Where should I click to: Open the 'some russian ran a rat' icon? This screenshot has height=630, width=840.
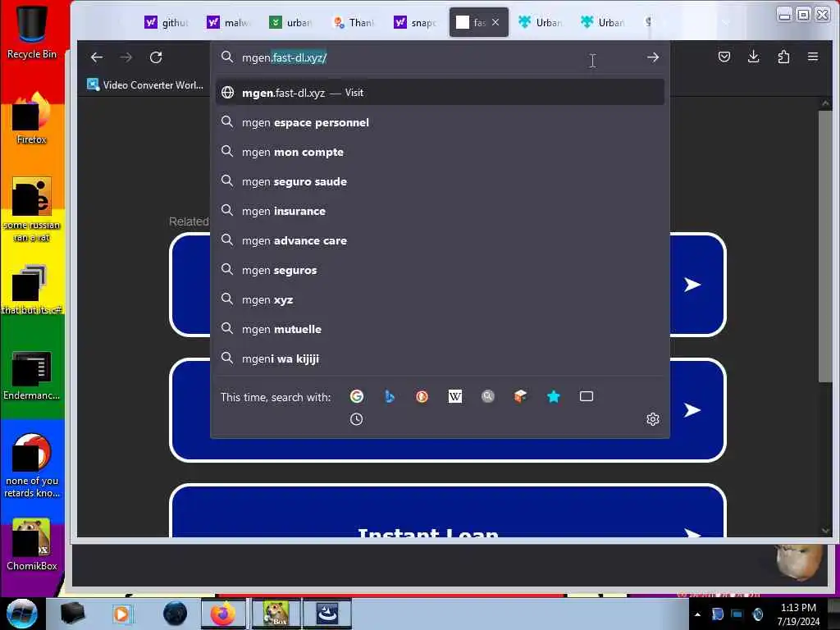tap(32, 209)
